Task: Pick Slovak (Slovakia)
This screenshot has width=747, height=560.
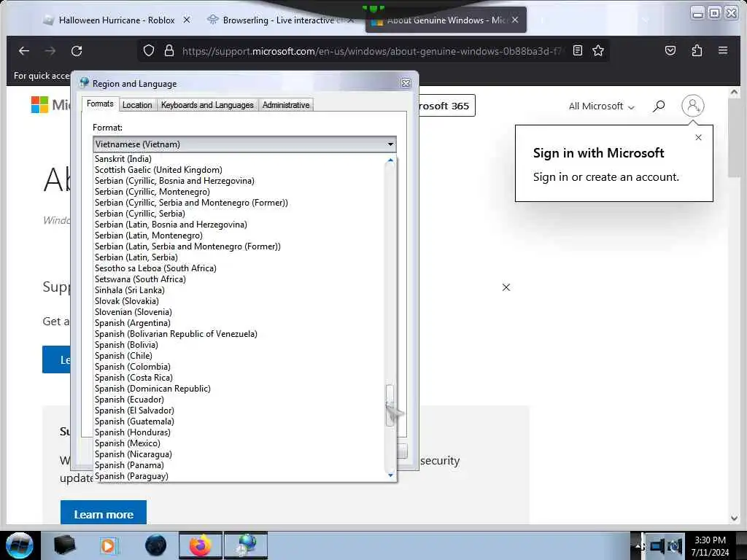Action: click(240, 301)
